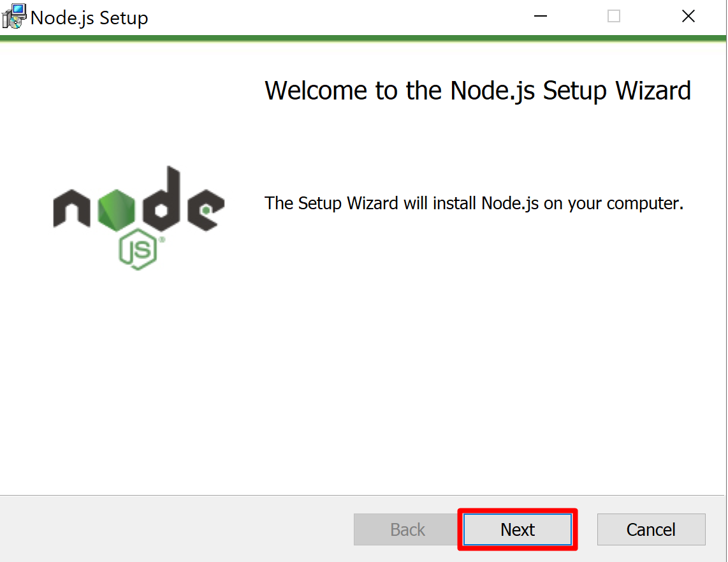Click the Node.js Setup title text
This screenshot has height=562, width=728.
[89, 17]
